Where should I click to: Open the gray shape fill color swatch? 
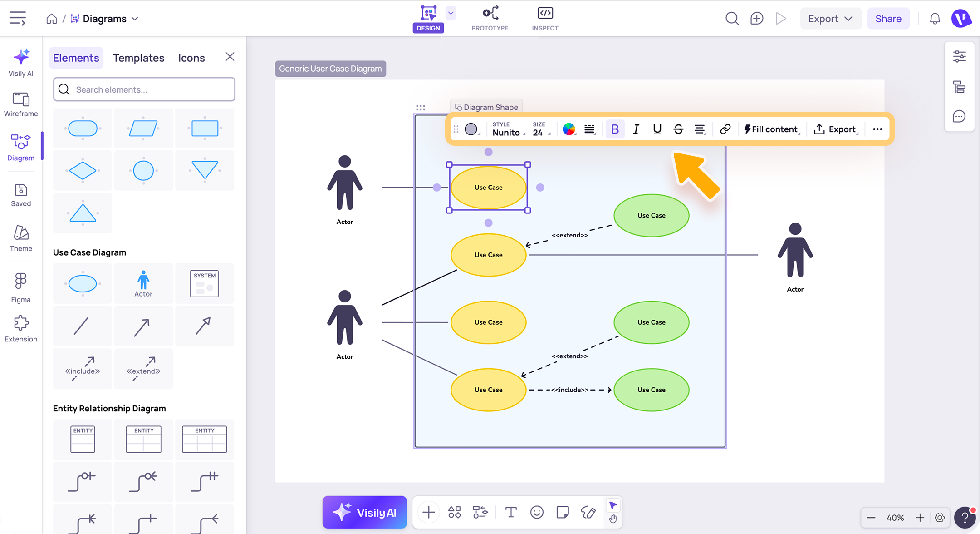[471, 129]
